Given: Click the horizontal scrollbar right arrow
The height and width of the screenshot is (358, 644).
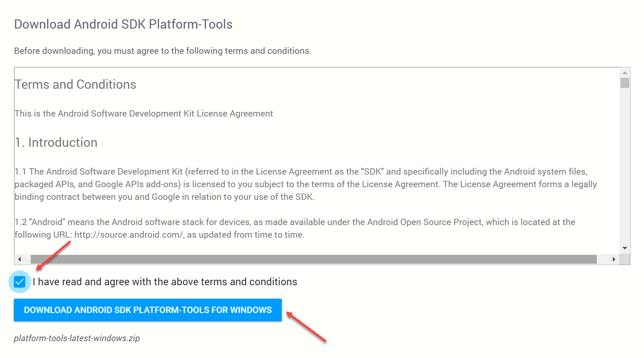Looking at the screenshot, I should [614, 259].
